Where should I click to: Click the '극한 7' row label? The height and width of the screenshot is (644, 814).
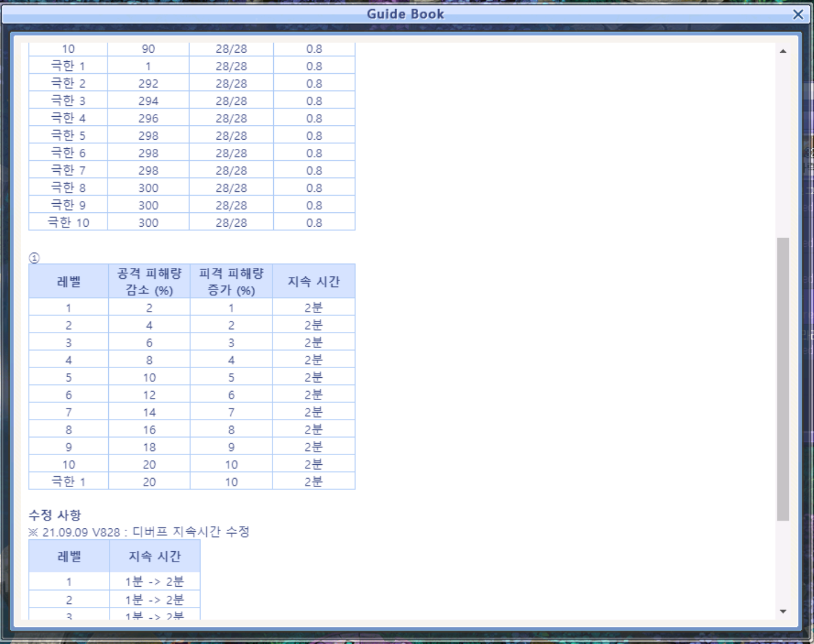[68, 170]
